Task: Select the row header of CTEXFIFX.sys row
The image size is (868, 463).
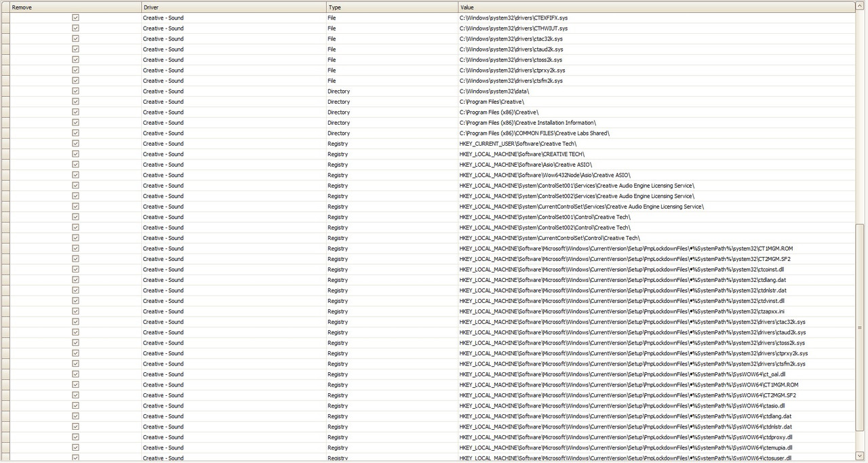Action: (x=5, y=18)
